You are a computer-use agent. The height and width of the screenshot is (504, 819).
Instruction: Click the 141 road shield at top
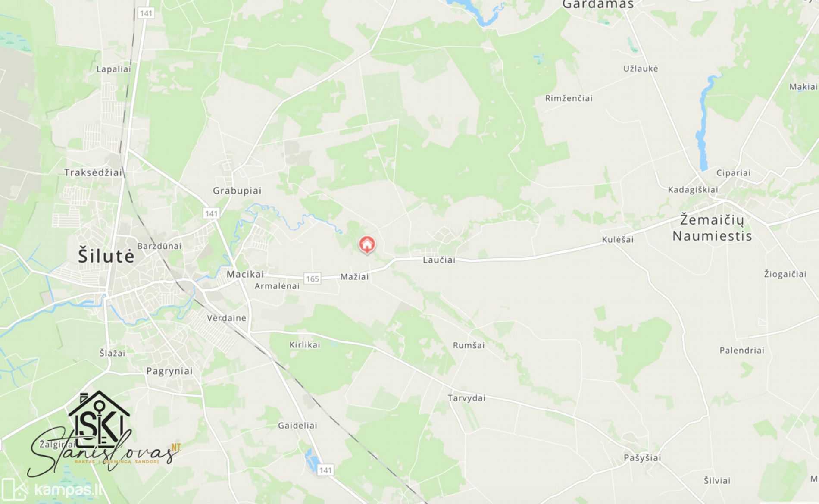pyautogui.click(x=147, y=13)
